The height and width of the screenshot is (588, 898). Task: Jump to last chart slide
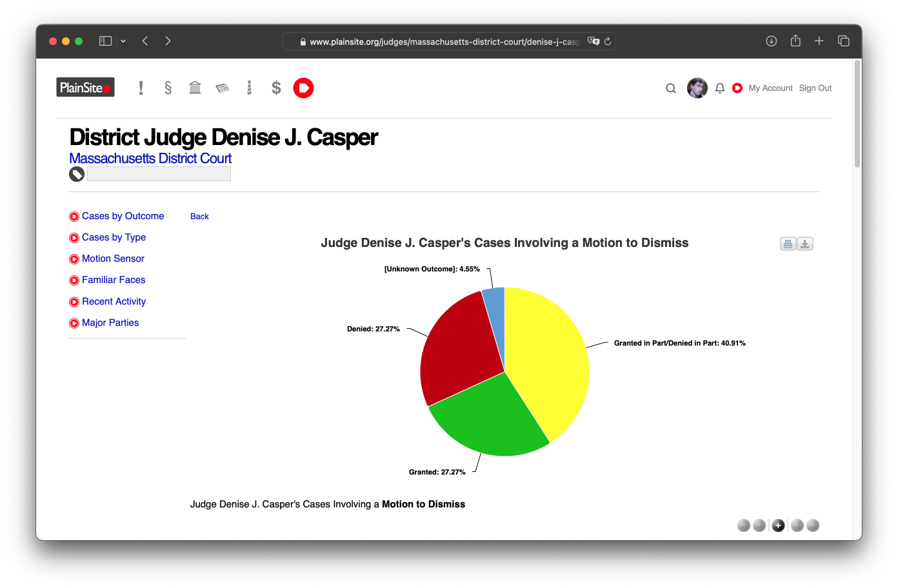point(813,525)
